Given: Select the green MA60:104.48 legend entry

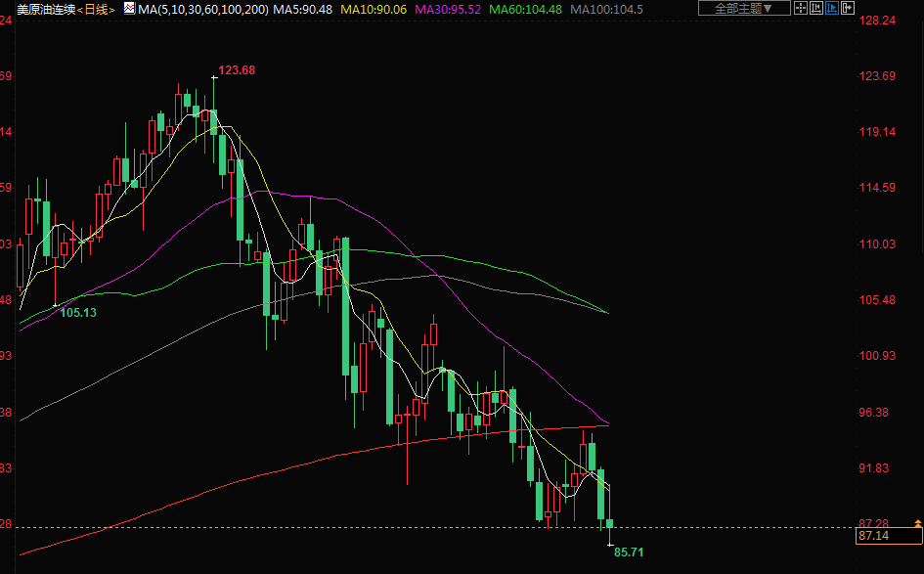Looking at the screenshot, I should coord(525,9).
